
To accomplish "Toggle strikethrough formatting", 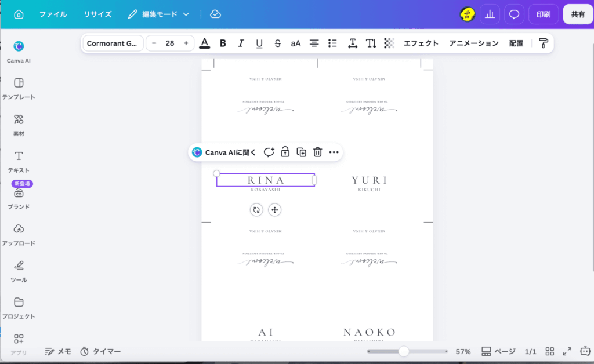I will coord(277,43).
